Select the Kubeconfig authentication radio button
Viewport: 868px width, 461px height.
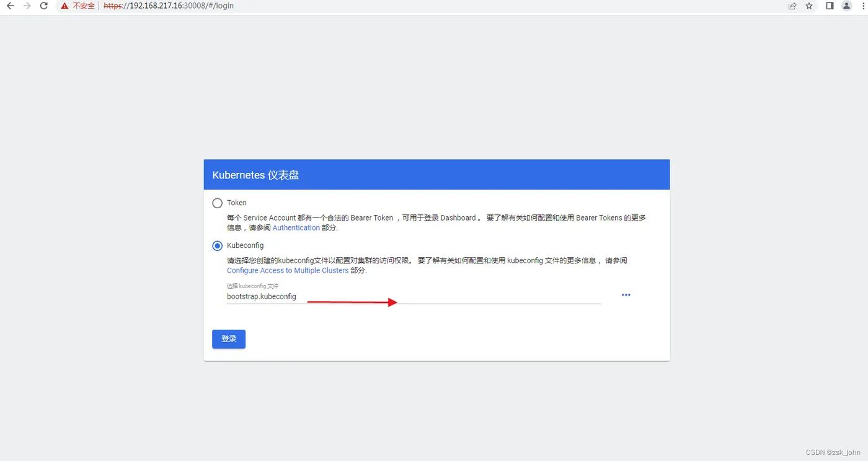tap(217, 245)
